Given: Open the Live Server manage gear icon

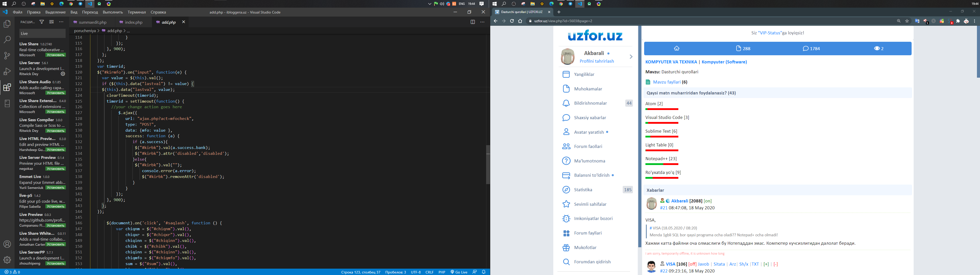Looking at the screenshot, I should [63, 74].
